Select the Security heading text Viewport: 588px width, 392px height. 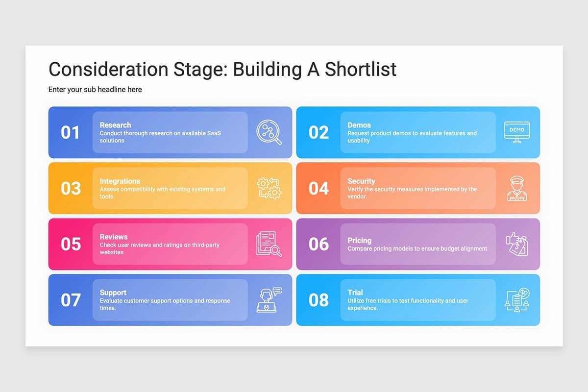(x=361, y=181)
